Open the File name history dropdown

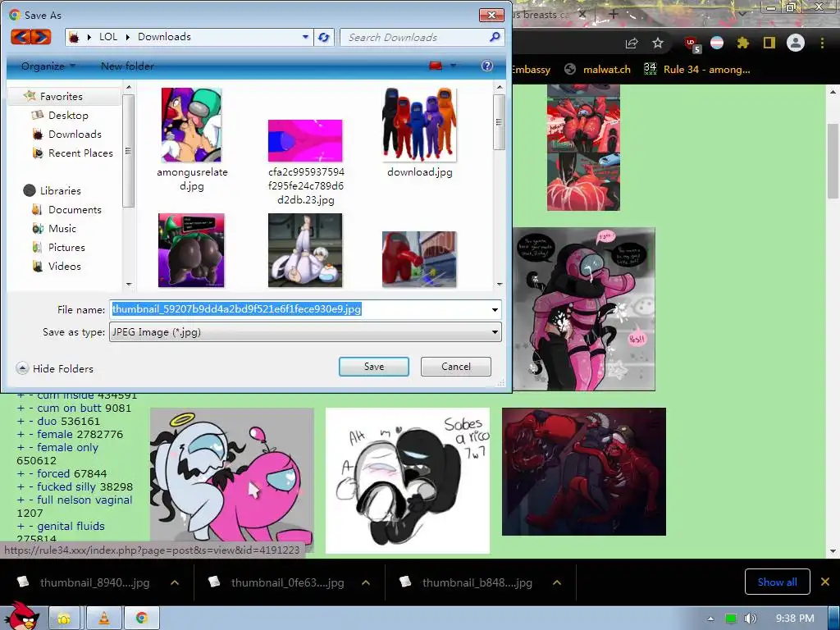tap(495, 309)
